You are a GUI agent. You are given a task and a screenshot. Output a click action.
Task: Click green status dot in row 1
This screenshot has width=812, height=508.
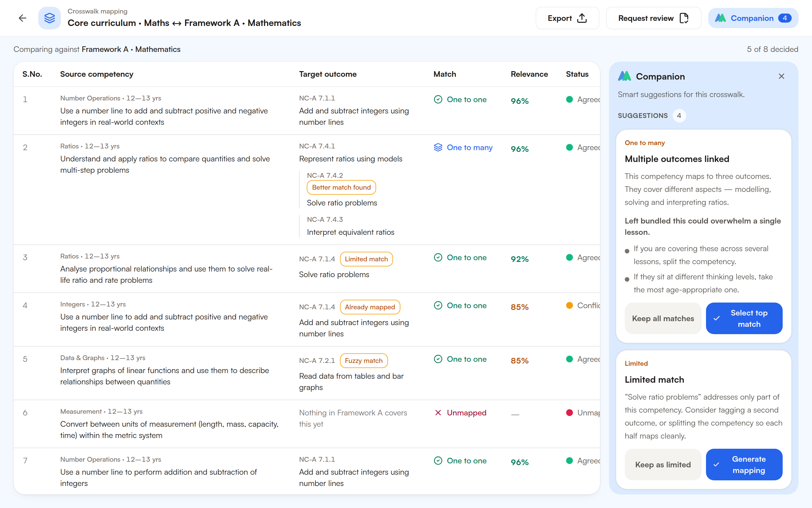click(x=570, y=99)
